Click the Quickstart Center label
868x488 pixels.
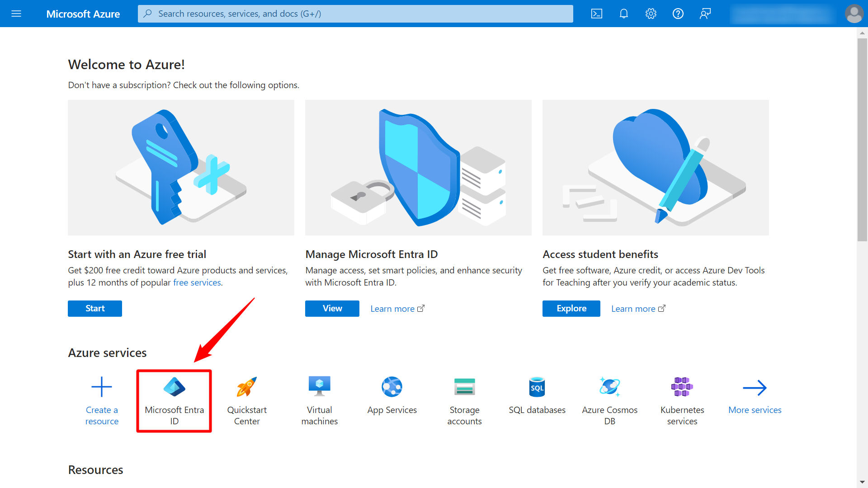(247, 416)
